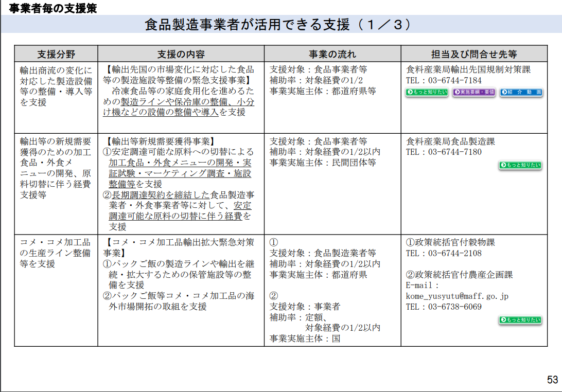Click the 事業の流れ column header
The height and width of the screenshot is (392, 562).
pyautogui.click(x=332, y=54)
